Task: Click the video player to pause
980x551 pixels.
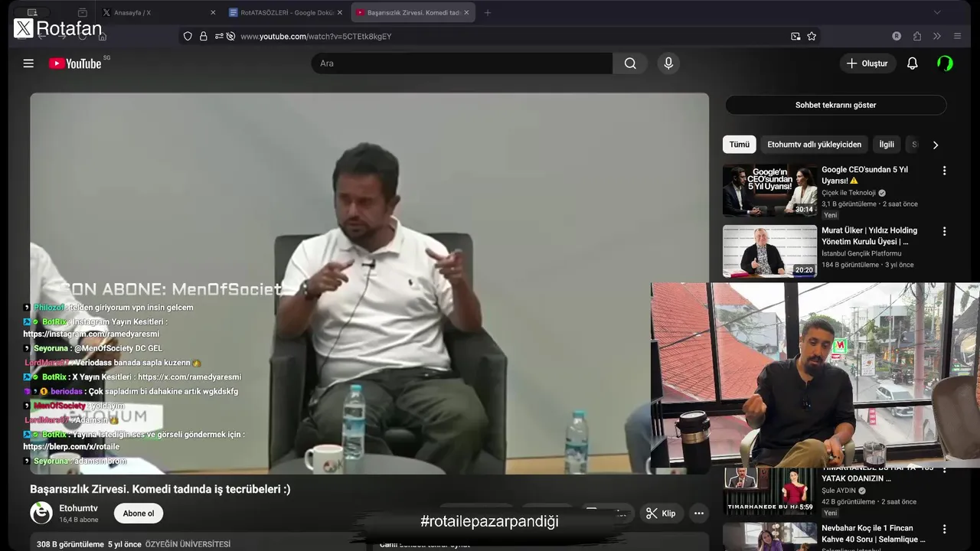Action: coord(369,283)
